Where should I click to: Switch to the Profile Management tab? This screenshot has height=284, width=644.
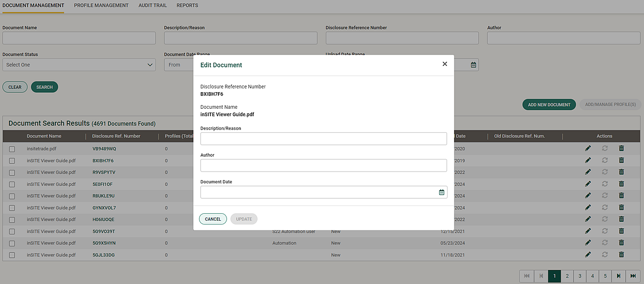point(101,5)
